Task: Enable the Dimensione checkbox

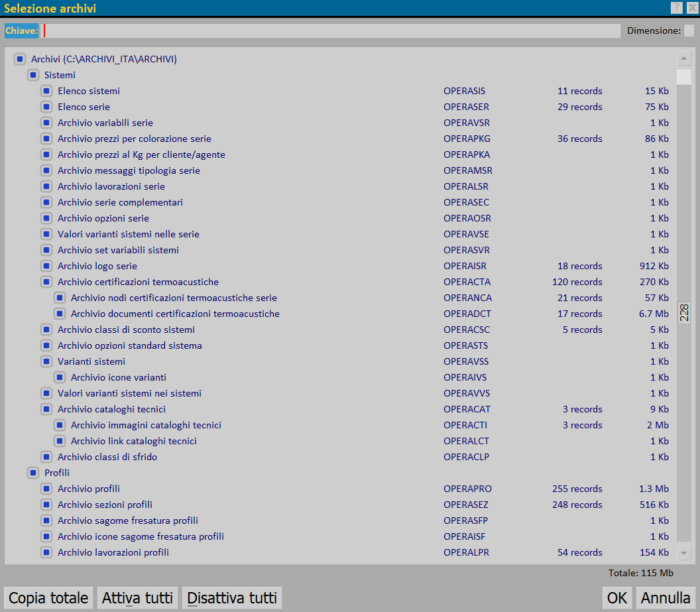Action: tap(689, 31)
